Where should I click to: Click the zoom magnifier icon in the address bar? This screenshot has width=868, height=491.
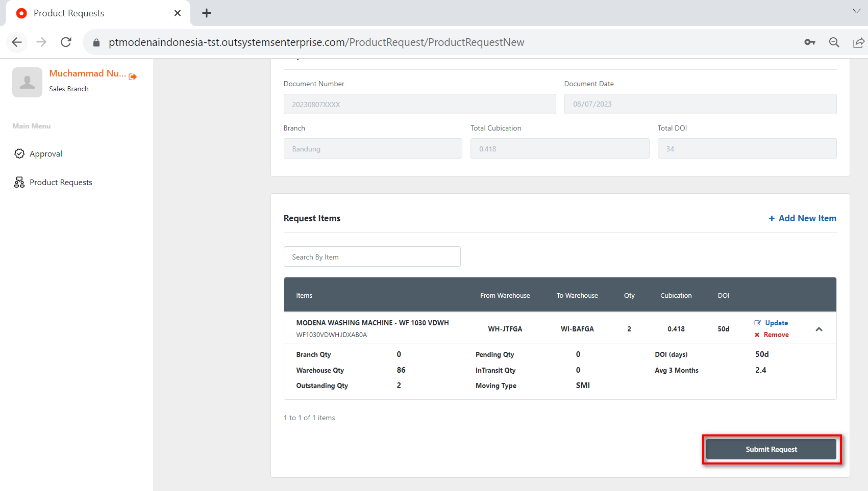click(x=834, y=42)
